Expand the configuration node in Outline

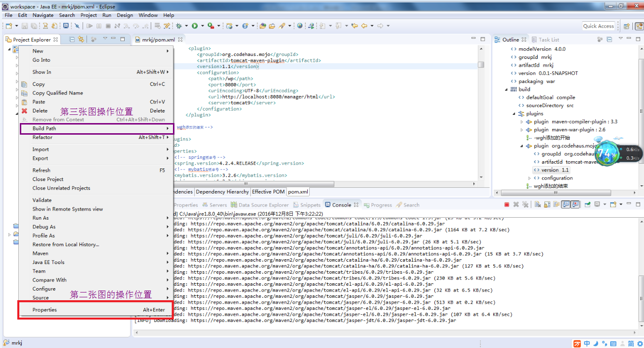[x=530, y=178]
